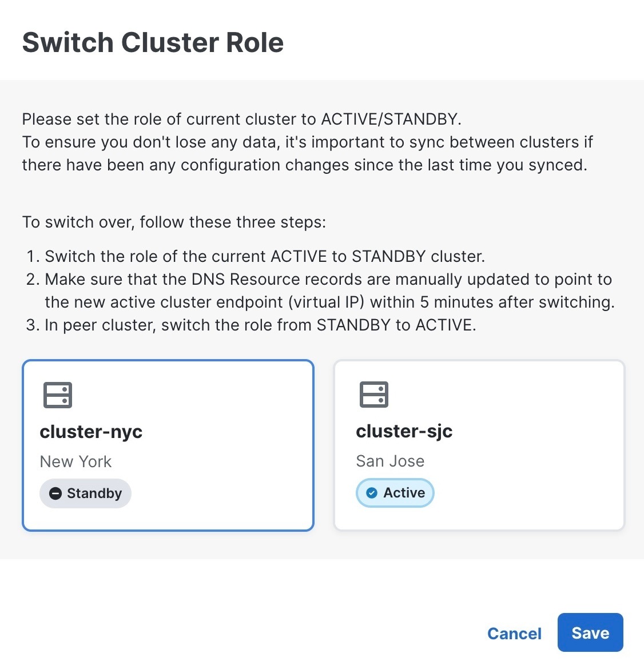Click the cluster-nyc name label
This screenshot has height=669, width=644.
90,432
